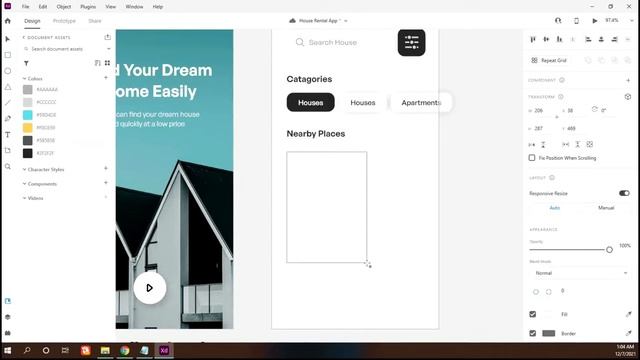Add a component with plus icon
Image resolution: width=640 pixels, height=360 pixels.
[628, 80]
